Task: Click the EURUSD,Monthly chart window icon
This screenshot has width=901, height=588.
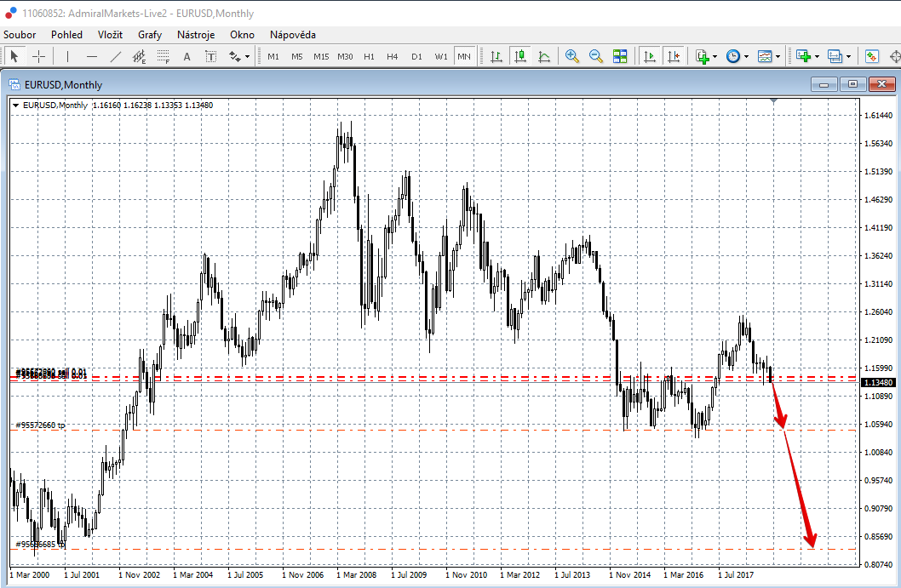Action: 14,85
